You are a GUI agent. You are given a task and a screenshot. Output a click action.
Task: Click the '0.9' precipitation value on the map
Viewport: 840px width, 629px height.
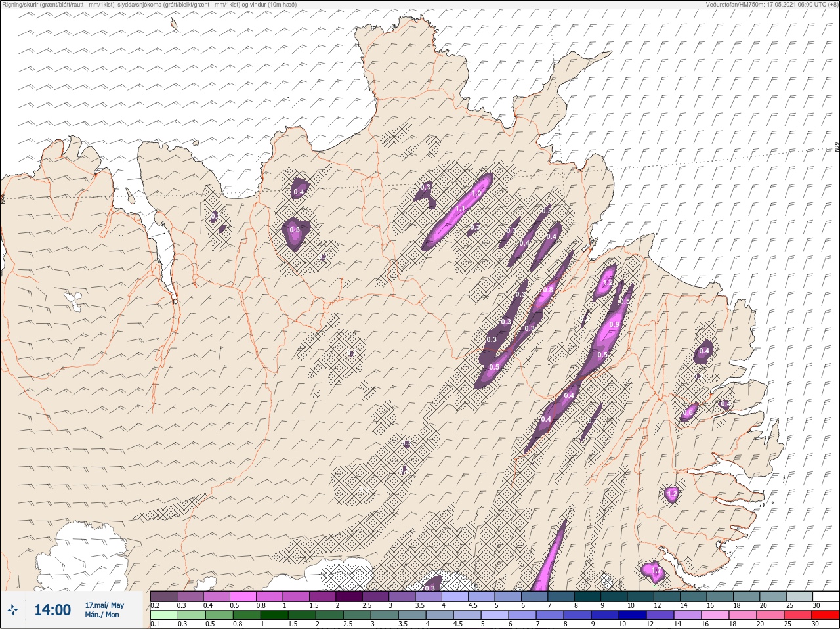point(614,324)
